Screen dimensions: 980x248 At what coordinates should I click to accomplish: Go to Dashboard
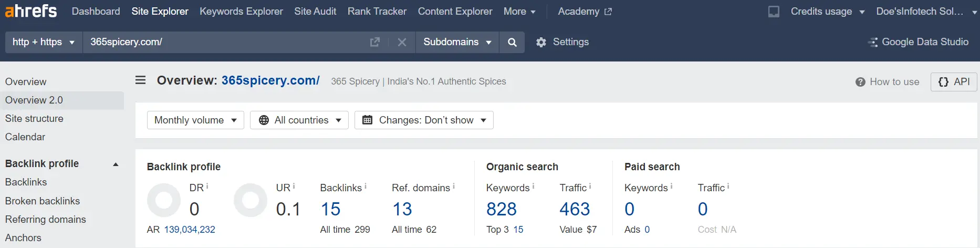pos(96,12)
